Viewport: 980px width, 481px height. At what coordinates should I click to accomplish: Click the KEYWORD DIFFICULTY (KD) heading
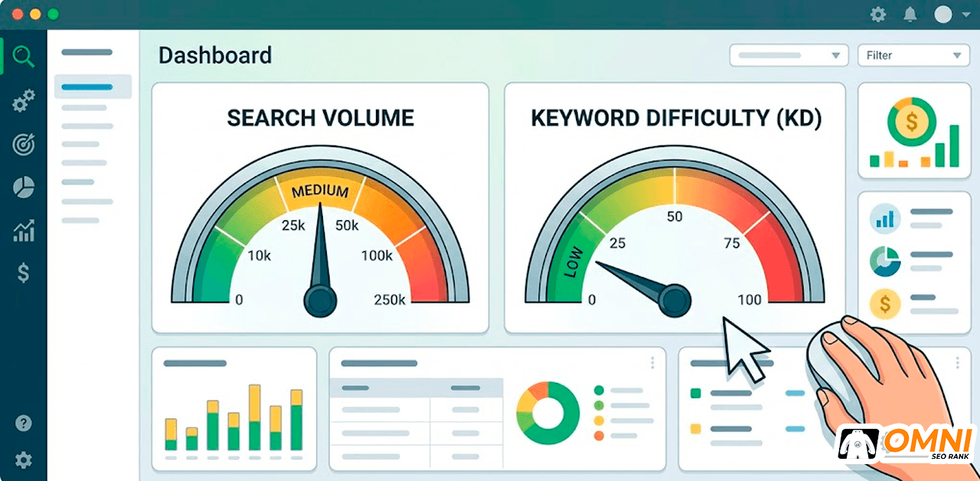(676, 118)
